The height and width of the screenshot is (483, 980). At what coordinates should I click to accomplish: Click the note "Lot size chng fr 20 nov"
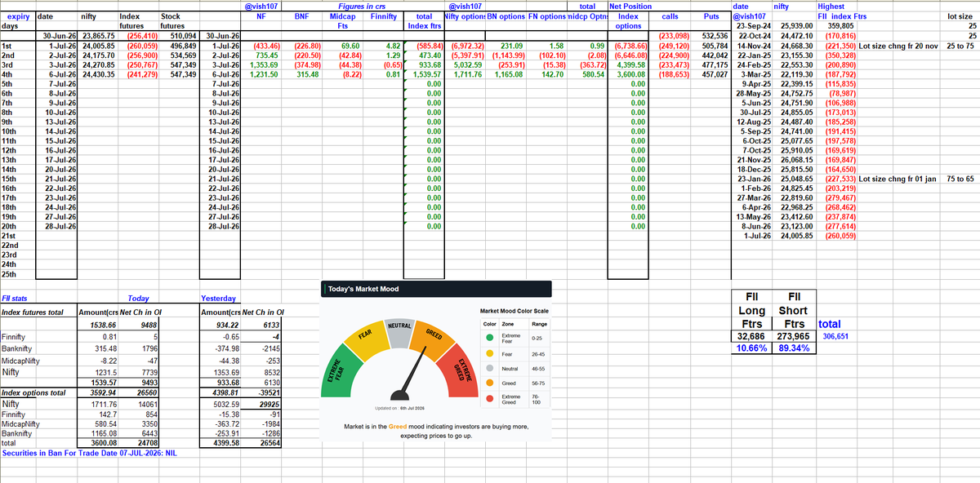(x=899, y=46)
